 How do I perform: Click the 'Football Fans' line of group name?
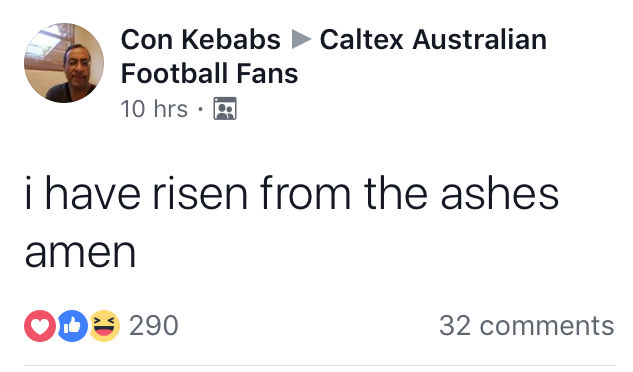pyautogui.click(x=209, y=74)
